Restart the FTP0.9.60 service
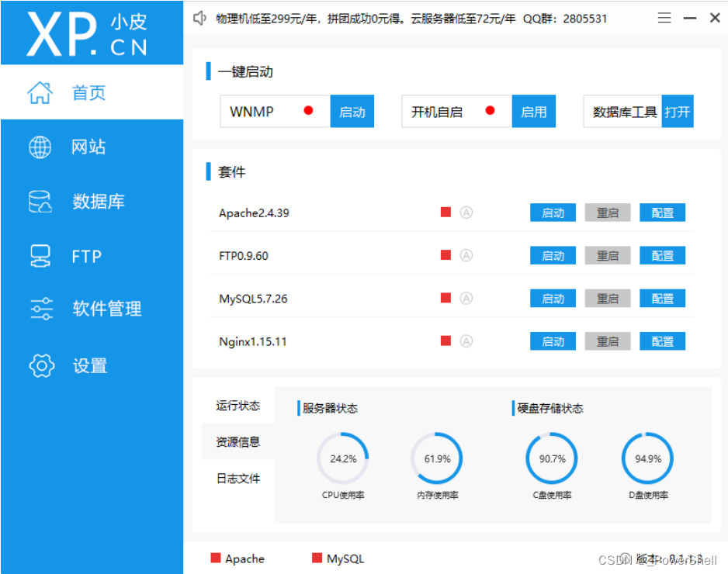The height and width of the screenshot is (574, 728). click(608, 255)
